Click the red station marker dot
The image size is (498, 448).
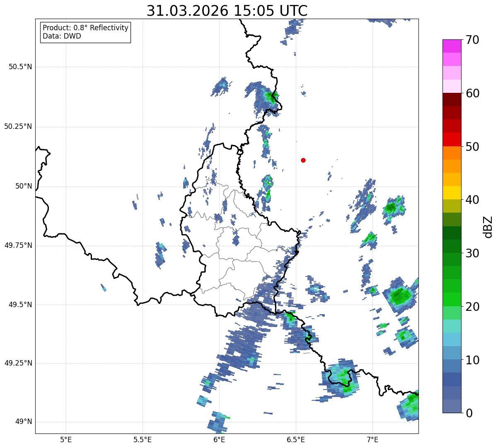303,160
